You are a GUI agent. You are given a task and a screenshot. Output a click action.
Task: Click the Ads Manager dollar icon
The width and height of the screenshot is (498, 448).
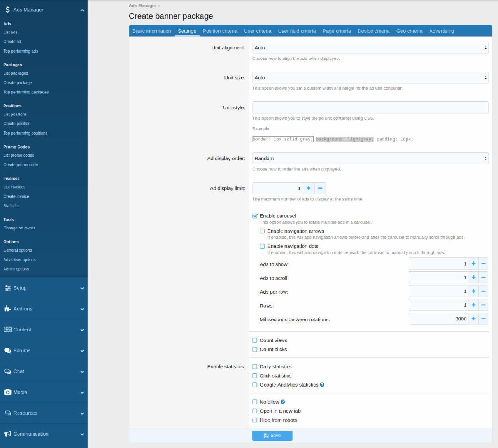pyautogui.click(x=7, y=9)
